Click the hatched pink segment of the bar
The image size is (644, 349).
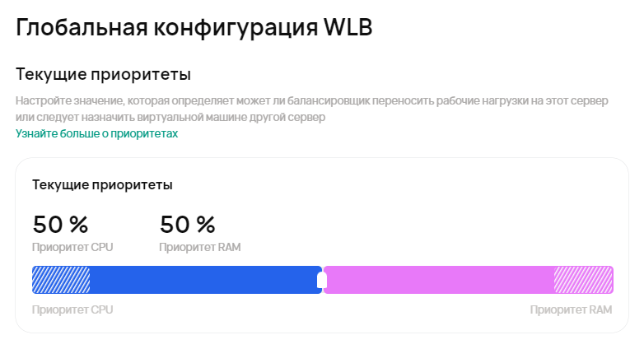click(584, 280)
